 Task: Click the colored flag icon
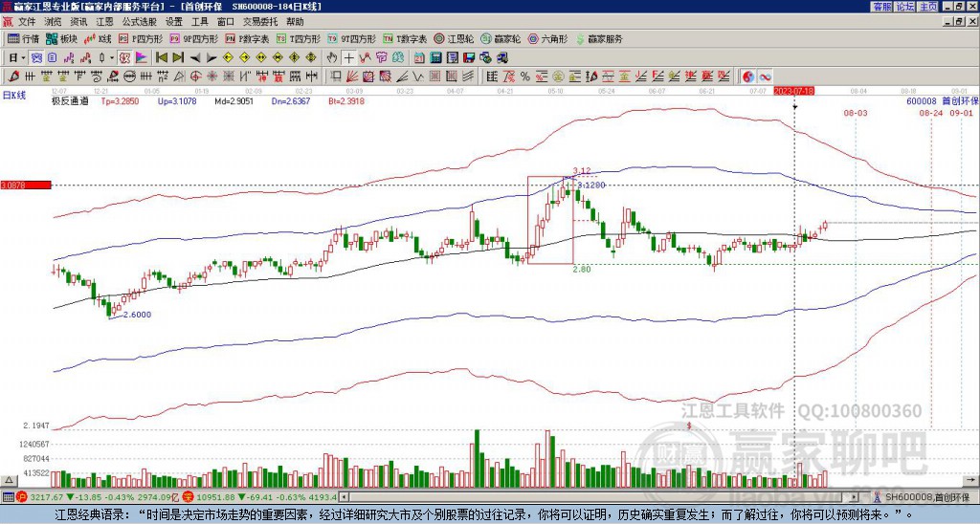tap(142, 58)
